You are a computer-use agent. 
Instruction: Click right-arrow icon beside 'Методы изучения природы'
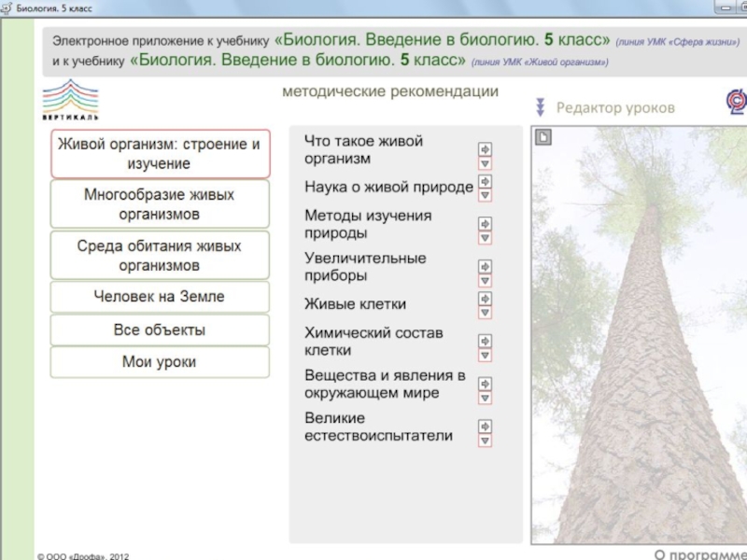(x=485, y=224)
